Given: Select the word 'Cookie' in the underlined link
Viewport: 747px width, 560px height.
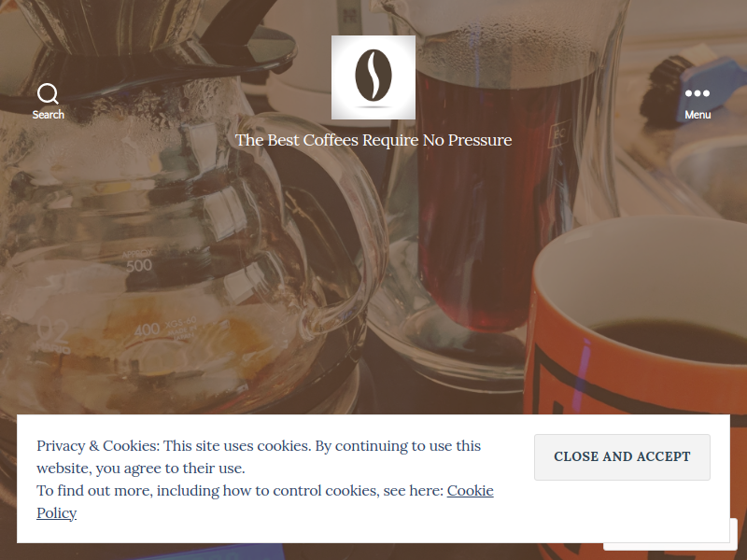Looking at the screenshot, I should [x=470, y=491].
